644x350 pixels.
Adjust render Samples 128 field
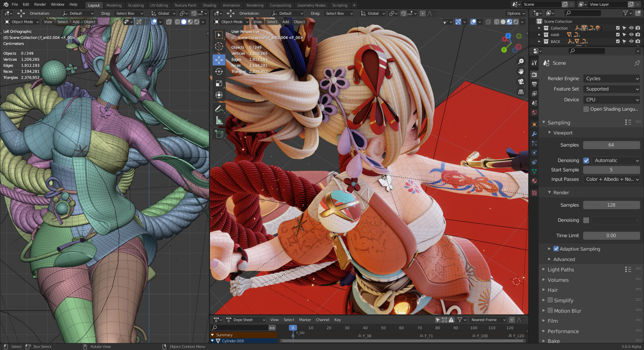click(x=611, y=205)
